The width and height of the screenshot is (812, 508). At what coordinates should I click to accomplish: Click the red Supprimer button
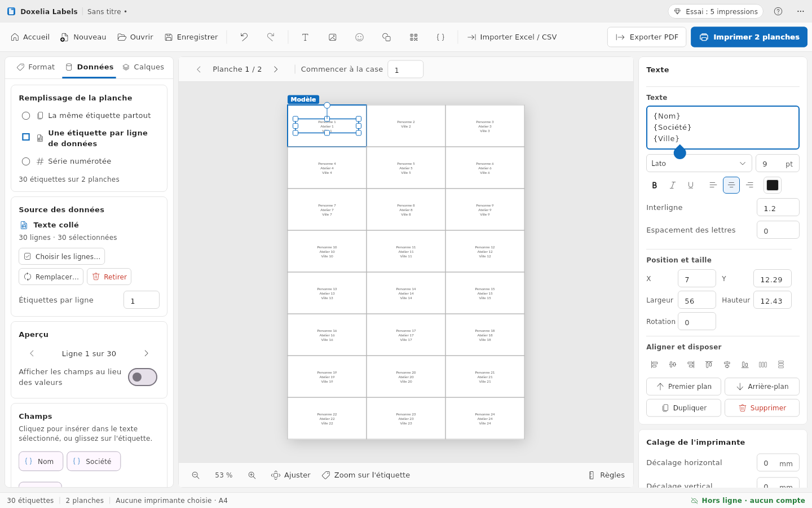tap(762, 408)
